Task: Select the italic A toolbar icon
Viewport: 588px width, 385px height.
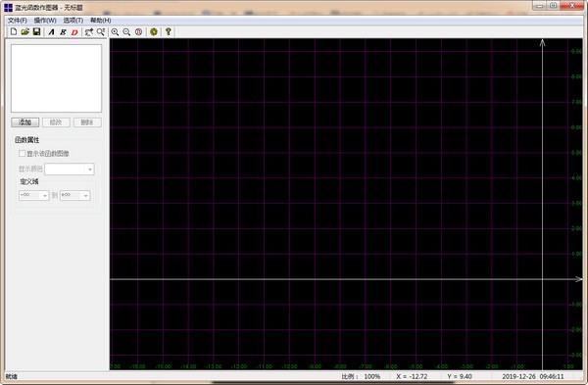Action: click(x=51, y=32)
